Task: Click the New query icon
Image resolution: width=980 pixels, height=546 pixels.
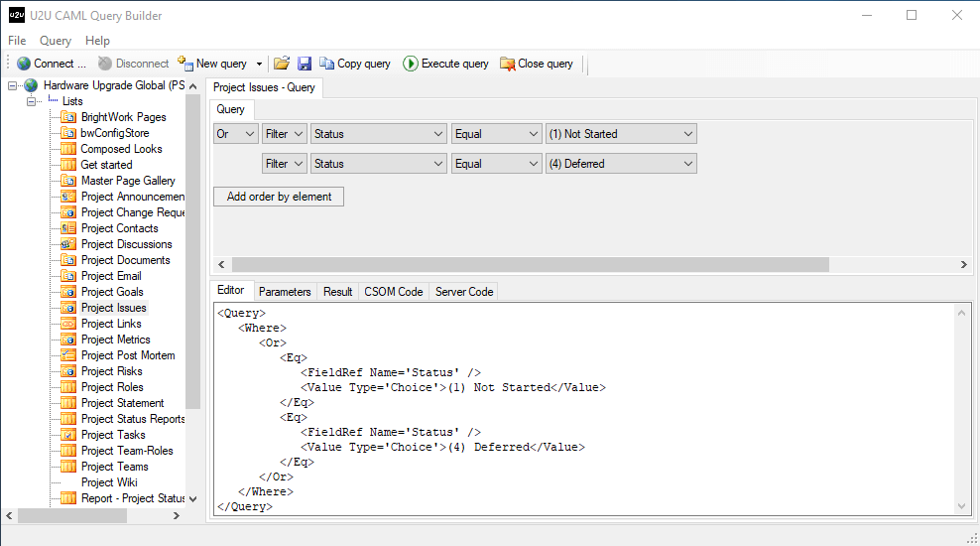Action: pyautogui.click(x=185, y=64)
